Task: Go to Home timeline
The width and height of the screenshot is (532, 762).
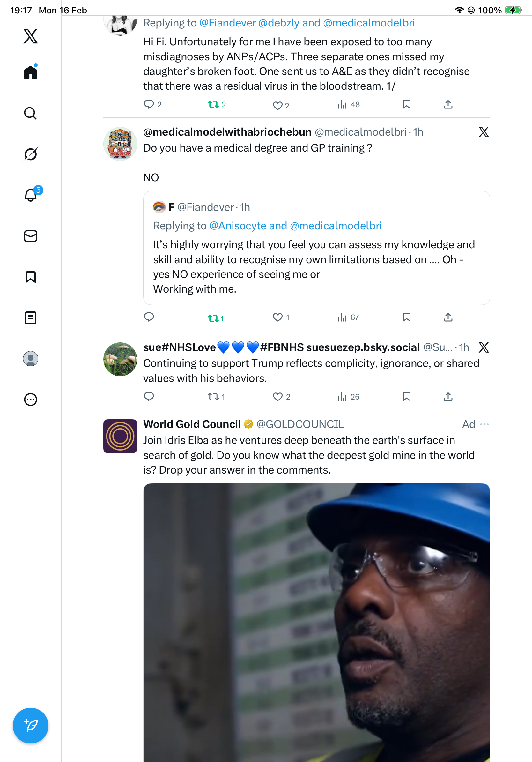Action: [31, 72]
